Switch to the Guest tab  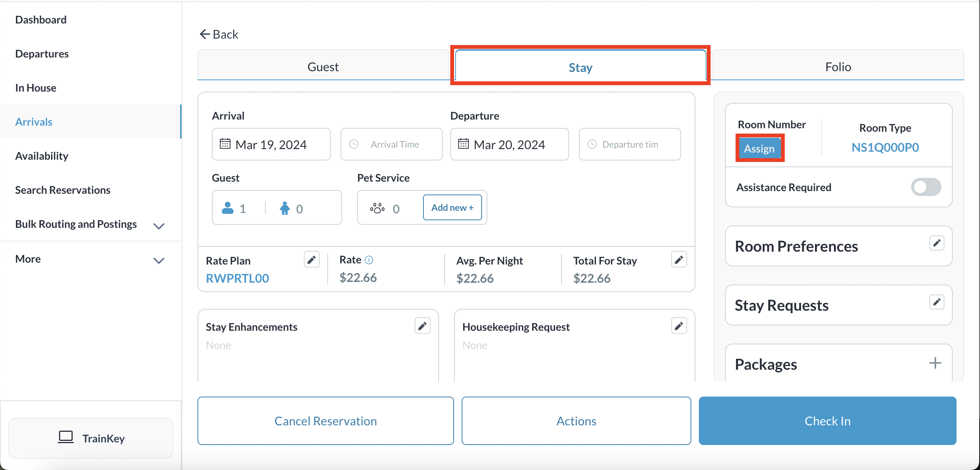323,67
